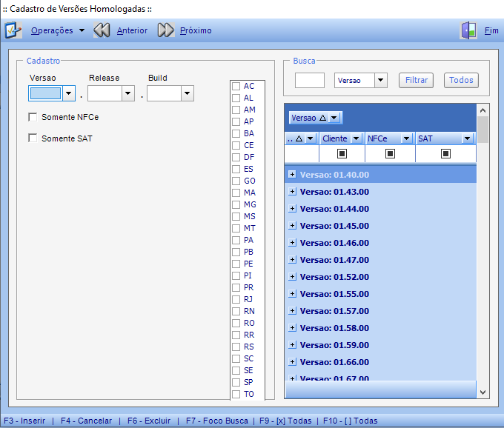
Task: Check the SC state checkbox
Action: [x=236, y=358]
